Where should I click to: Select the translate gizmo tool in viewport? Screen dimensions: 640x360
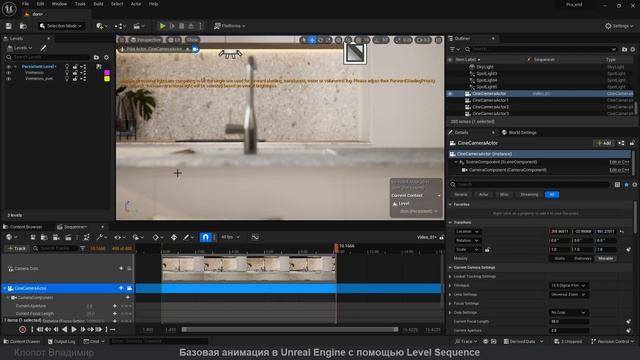(x=312, y=40)
